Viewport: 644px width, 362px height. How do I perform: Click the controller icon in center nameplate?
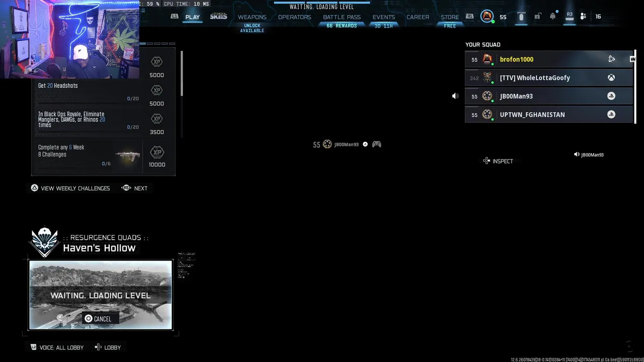(376, 144)
